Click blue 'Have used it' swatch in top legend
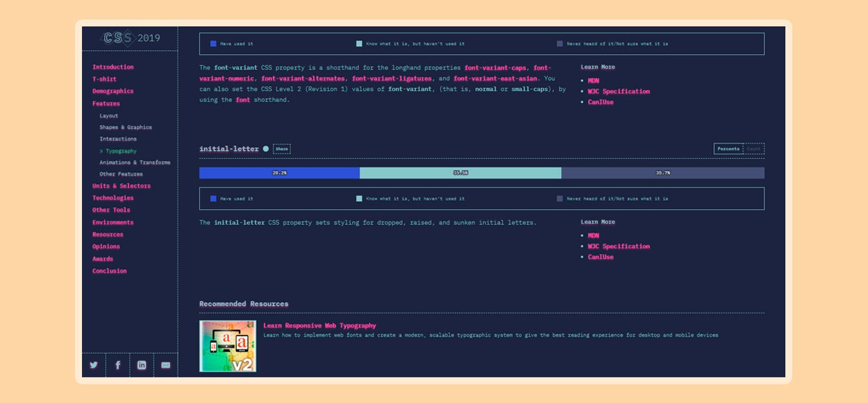 tap(213, 44)
